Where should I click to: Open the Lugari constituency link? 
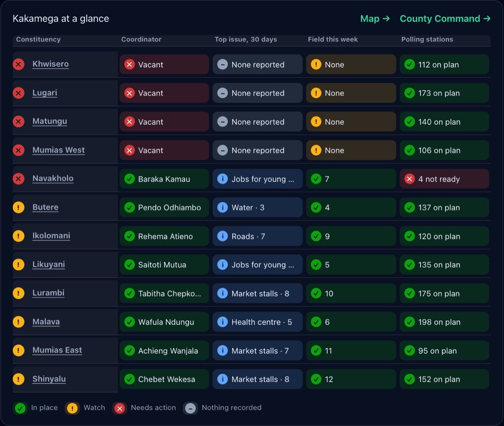point(45,93)
